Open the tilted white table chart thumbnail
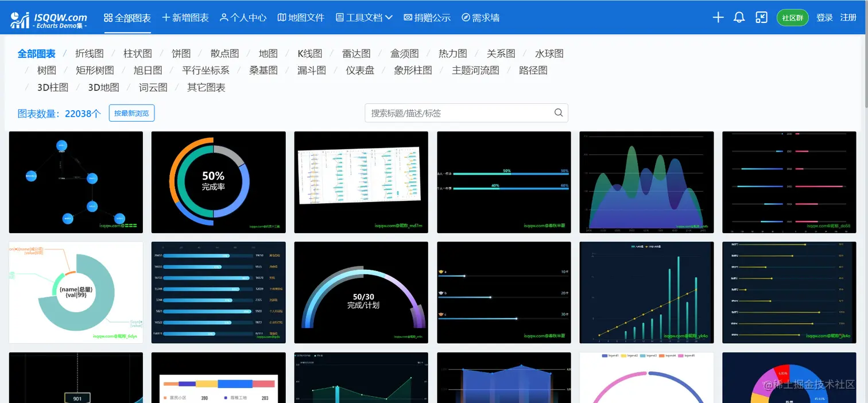This screenshot has height=403, width=868. (361, 183)
